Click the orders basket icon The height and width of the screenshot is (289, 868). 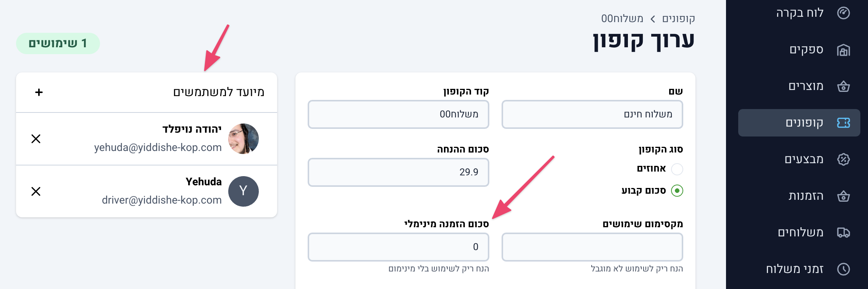843,196
